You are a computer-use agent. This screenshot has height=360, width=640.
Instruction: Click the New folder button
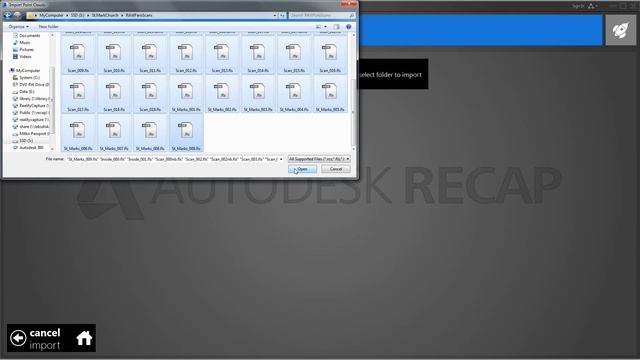click(49, 27)
